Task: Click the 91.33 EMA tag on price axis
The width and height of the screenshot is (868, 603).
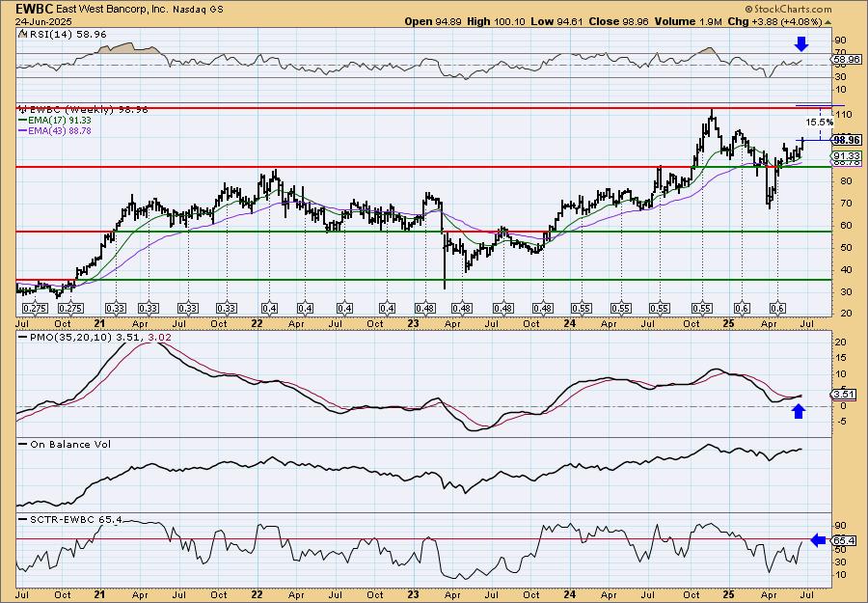Action: 847,156
